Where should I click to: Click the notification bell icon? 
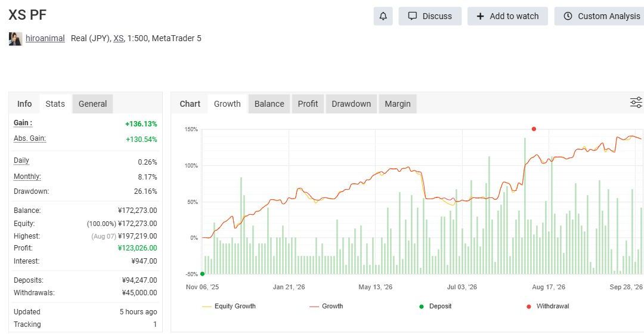[383, 16]
